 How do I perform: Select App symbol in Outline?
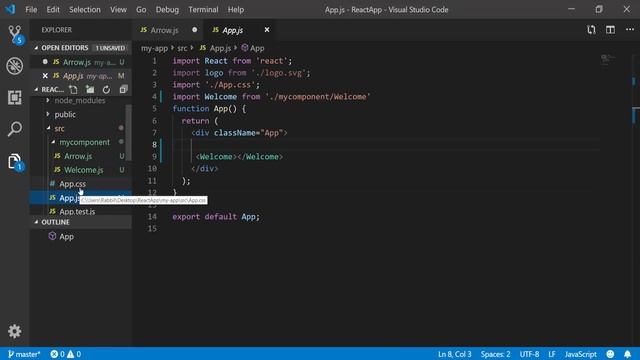[66, 236]
